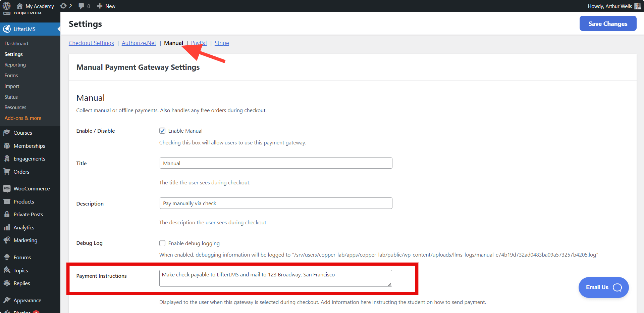The height and width of the screenshot is (313, 644).
Task: Click the Engagements award icon
Action: [x=7, y=159]
